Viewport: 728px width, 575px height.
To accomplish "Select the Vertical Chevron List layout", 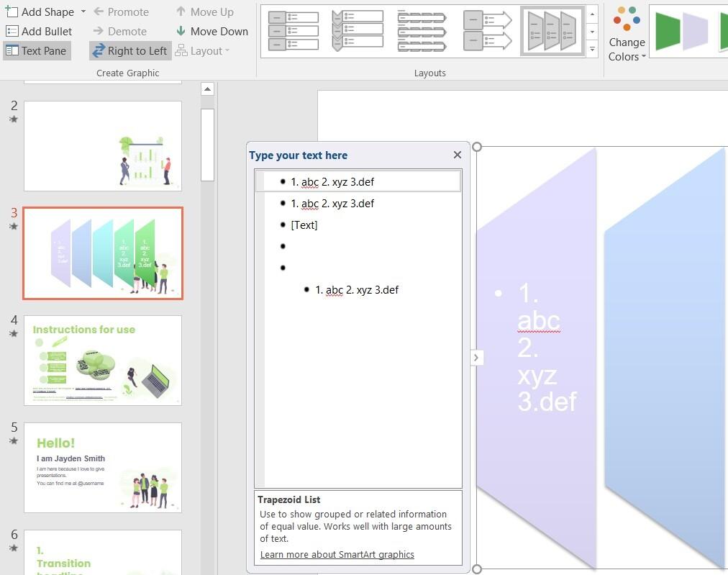I will click(358, 30).
